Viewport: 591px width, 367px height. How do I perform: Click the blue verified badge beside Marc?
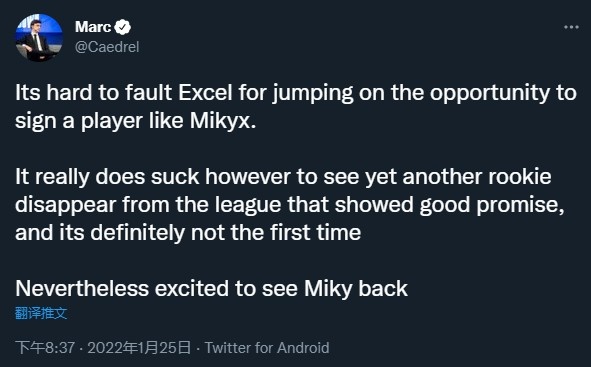coord(122,27)
